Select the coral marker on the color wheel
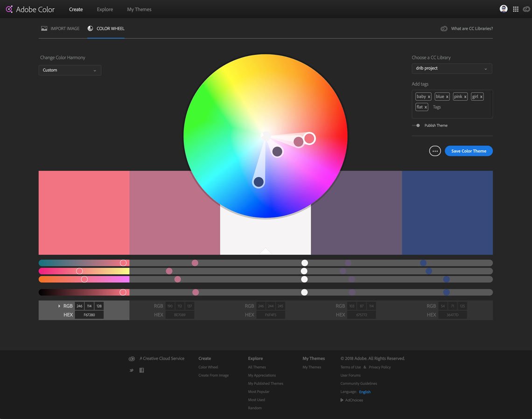Image resolution: width=532 pixels, height=419 pixels. coord(309,138)
